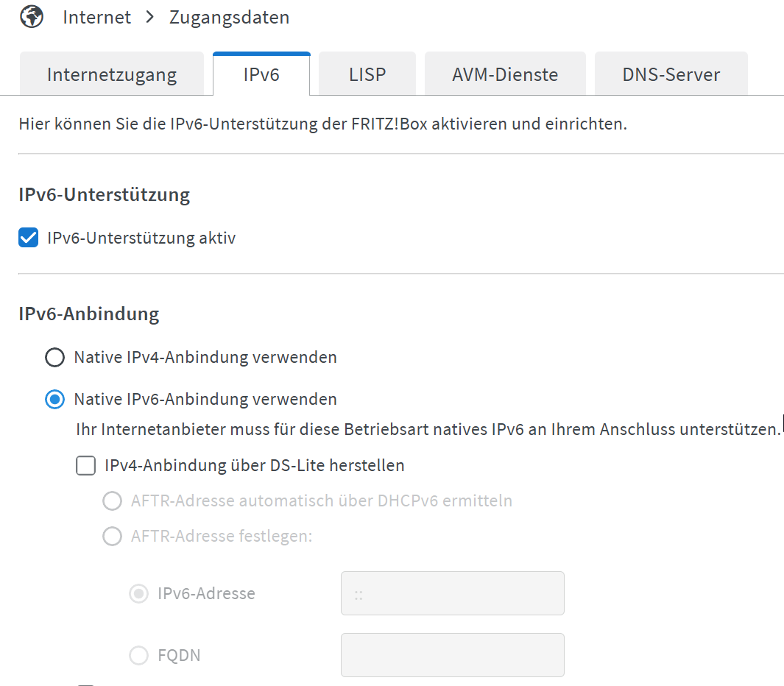Click the globe icon beside Internet
Screen dimensions: 784x686
pos(32,17)
